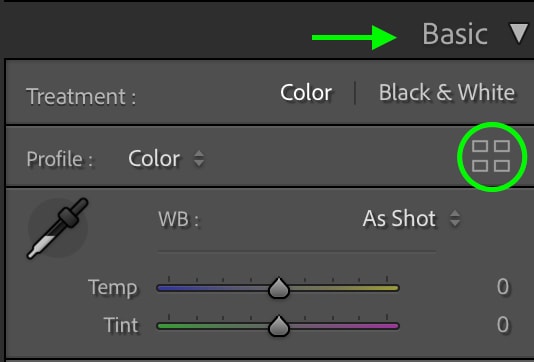Screen dimensions: 534x362
Task: Click the Temp slider label
Action: 113,288
